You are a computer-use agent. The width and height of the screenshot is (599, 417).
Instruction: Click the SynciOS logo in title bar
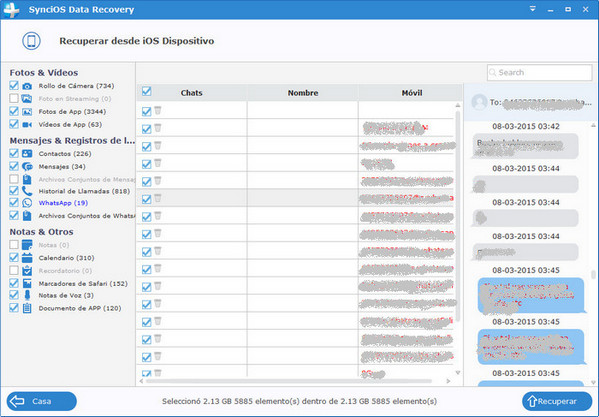click(x=11, y=10)
